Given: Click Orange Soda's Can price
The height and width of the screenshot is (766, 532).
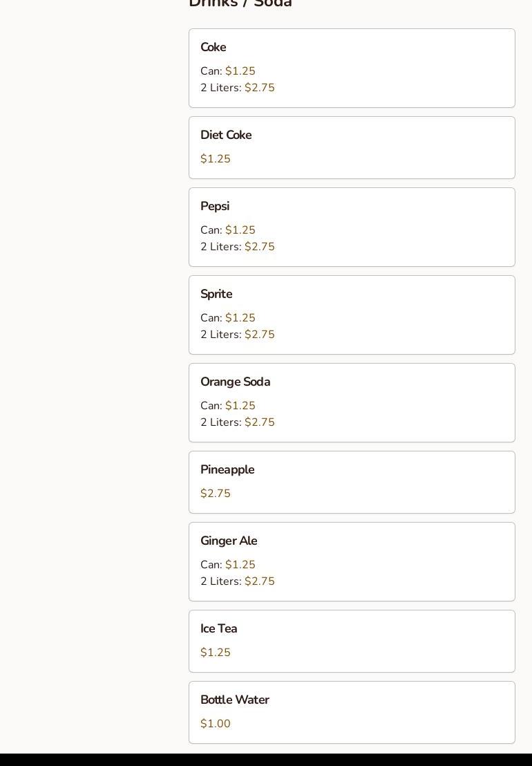Looking at the screenshot, I should pos(240,406).
